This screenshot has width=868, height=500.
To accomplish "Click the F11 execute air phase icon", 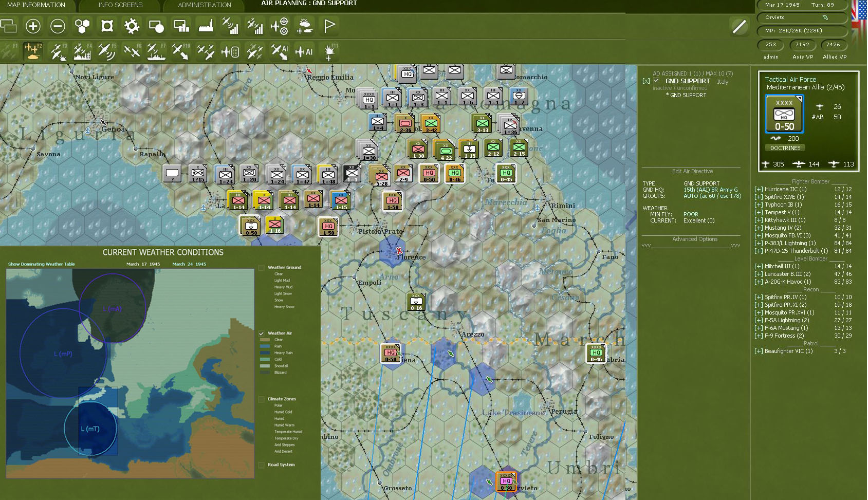I will tap(329, 51).
